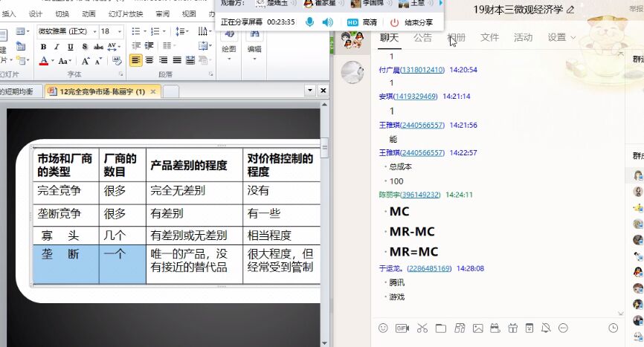
Task: Click the send file folder icon
Action: [440, 328]
